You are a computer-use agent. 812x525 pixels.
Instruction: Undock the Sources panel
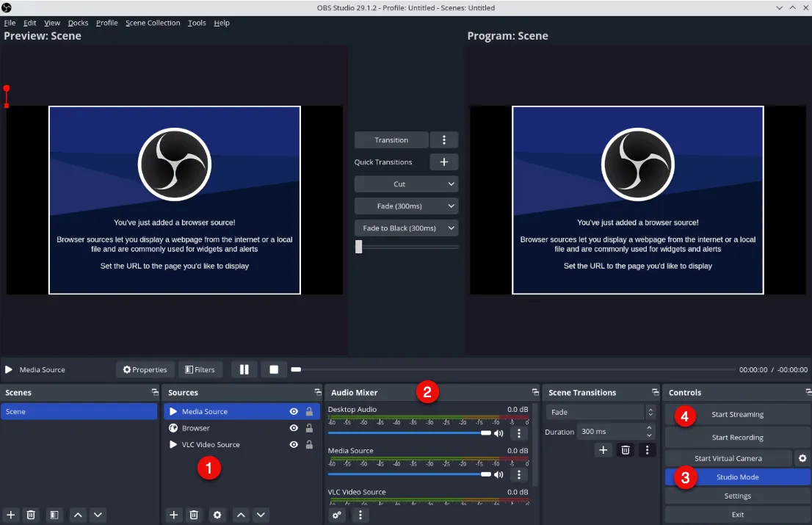pos(317,392)
